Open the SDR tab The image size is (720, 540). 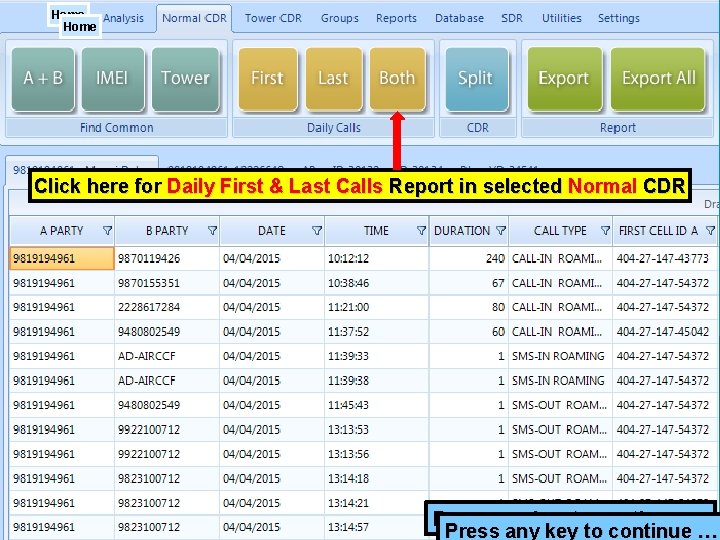click(x=512, y=18)
